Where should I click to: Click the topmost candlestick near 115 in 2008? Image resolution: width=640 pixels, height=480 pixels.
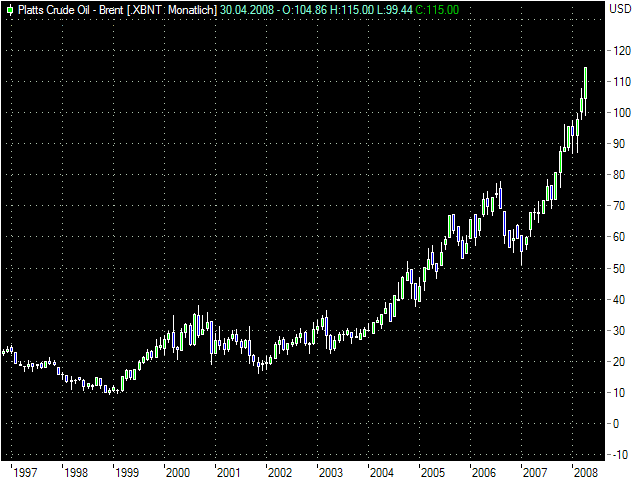pyautogui.click(x=585, y=85)
